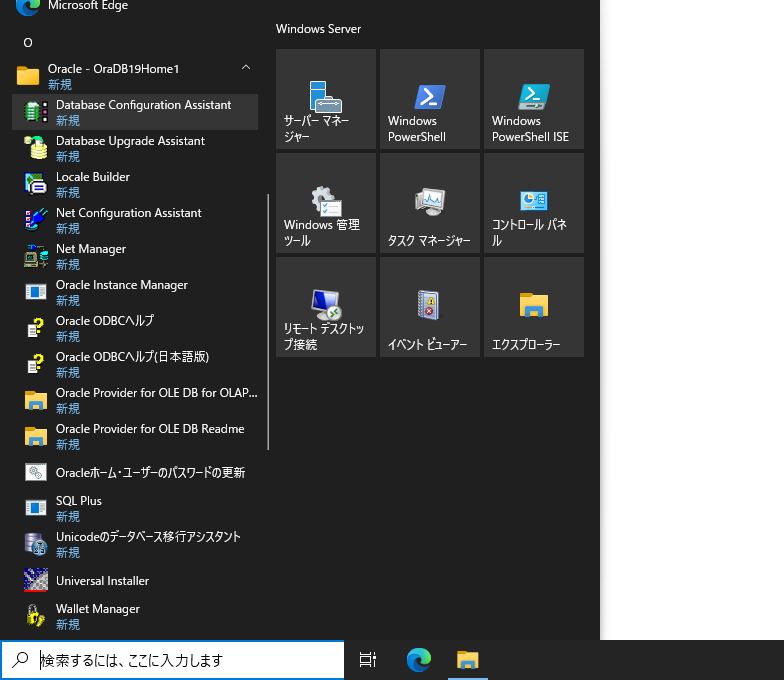The width and height of the screenshot is (784, 680).
Task: Click the magnifier icon in search box
Action: point(20,660)
